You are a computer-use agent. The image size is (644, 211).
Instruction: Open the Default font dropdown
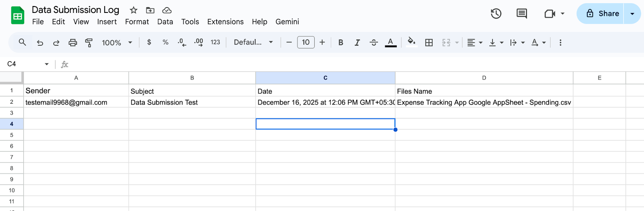click(253, 42)
